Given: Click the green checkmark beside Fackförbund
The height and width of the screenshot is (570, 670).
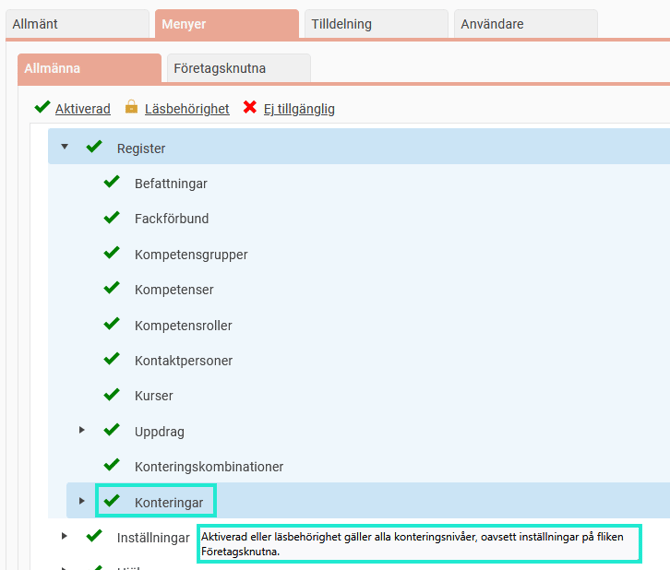Looking at the screenshot, I should pos(112,218).
